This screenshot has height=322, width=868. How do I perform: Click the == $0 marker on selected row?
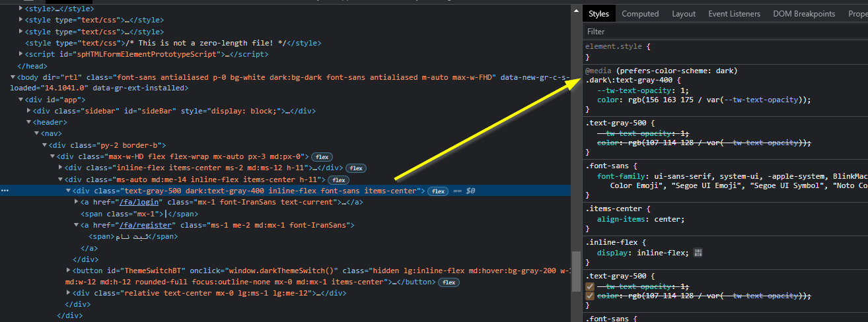pyautogui.click(x=462, y=191)
